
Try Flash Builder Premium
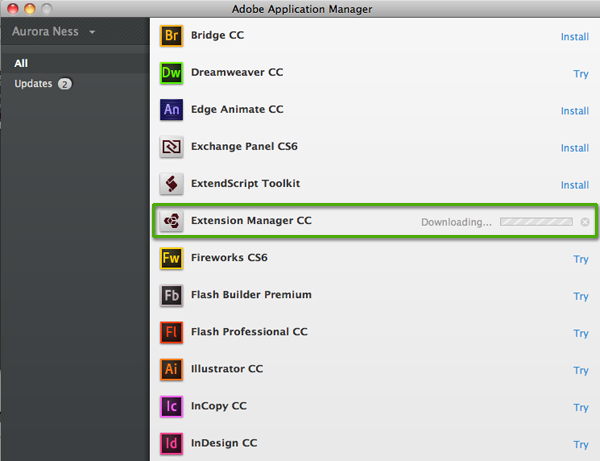point(581,296)
